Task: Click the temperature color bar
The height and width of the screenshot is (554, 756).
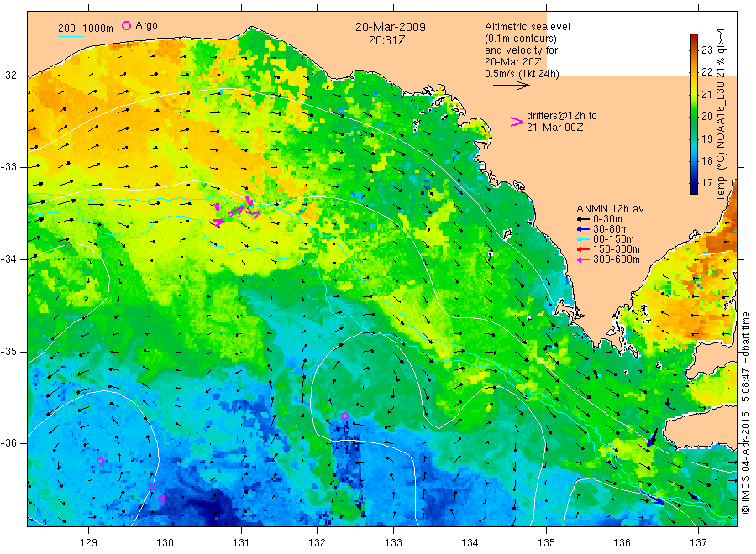Action: click(x=694, y=114)
